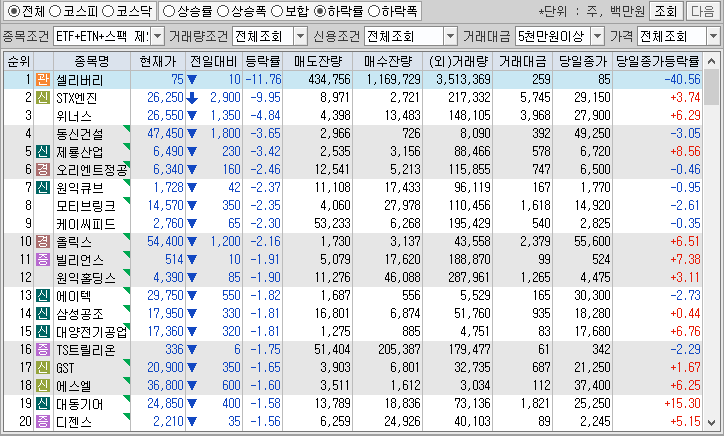
Task: Click 올릭스 current price 54,400
Action: point(165,242)
